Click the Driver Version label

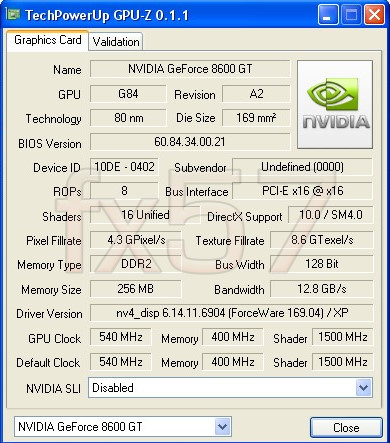click(x=49, y=314)
